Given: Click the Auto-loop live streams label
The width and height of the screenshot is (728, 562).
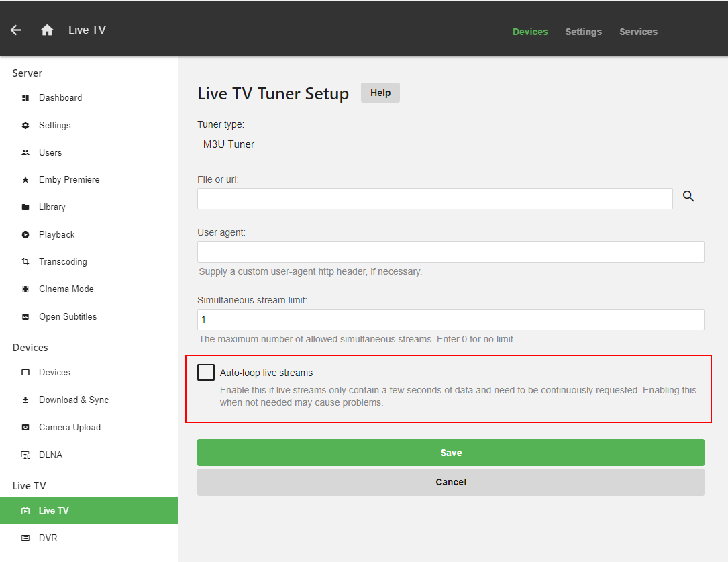Looking at the screenshot, I should point(266,373).
